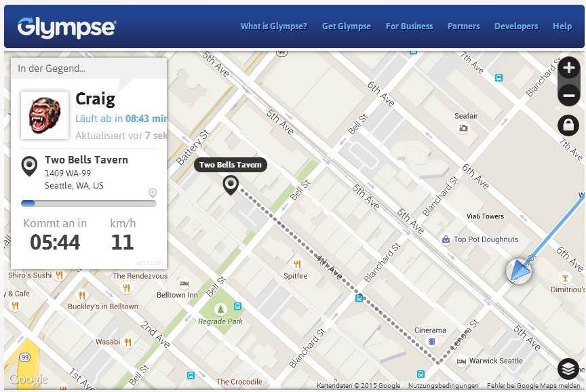Select the Spitfire restaurant marker
This screenshot has width=586, height=392.
(x=296, y=264)
